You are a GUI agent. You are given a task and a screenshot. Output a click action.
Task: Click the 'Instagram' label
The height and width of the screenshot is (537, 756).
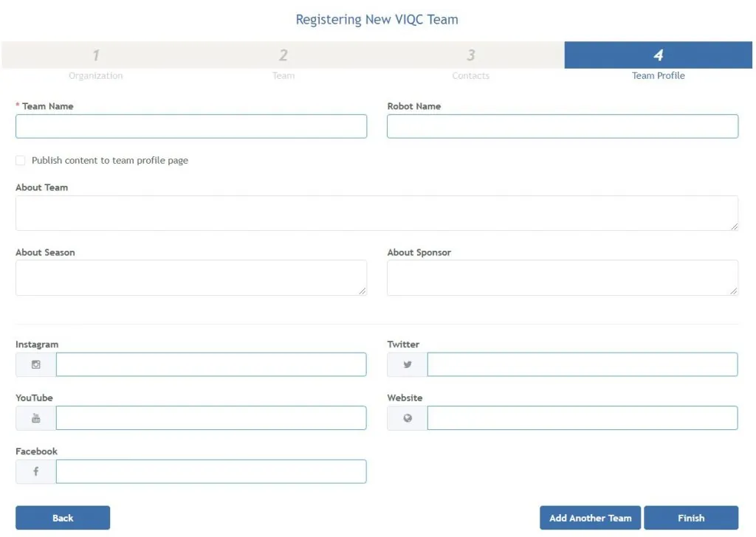(37, 344)
